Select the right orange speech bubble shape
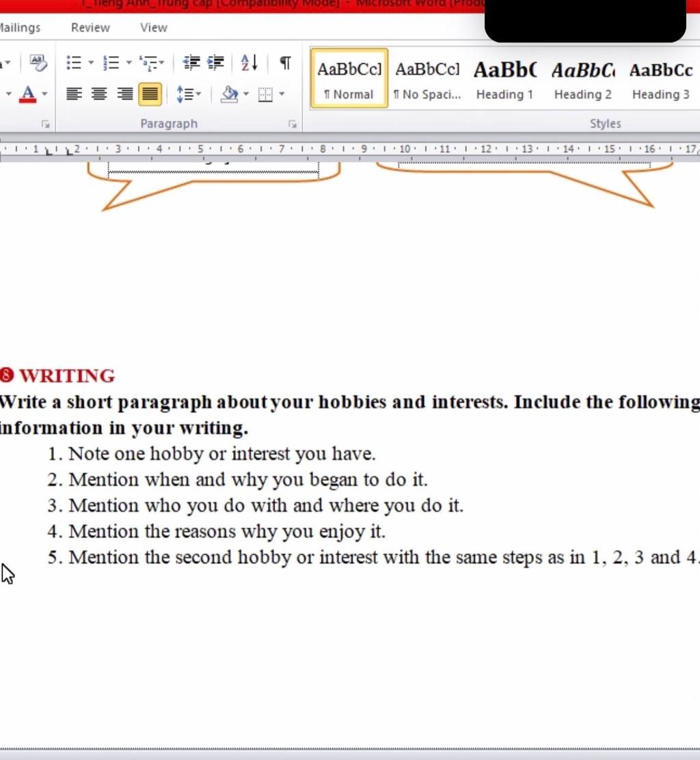 coord(524,184)
